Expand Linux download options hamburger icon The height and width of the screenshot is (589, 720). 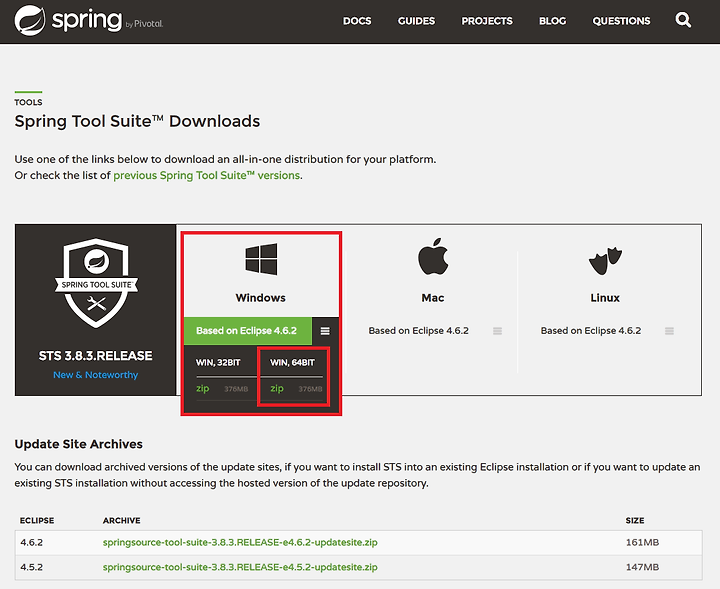pos(669,331)
